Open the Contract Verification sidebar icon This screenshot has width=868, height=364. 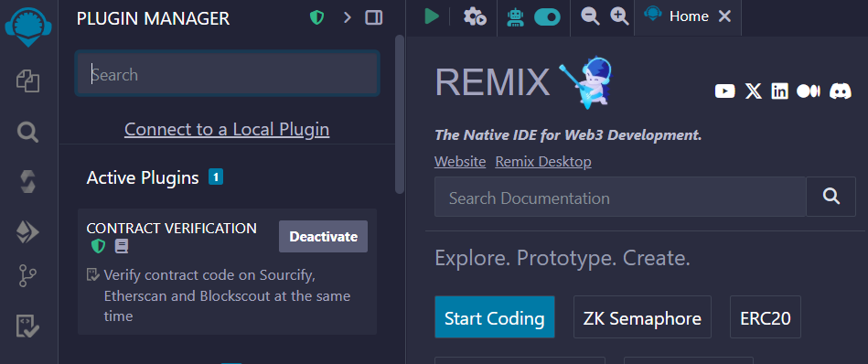tap(27, 327)
